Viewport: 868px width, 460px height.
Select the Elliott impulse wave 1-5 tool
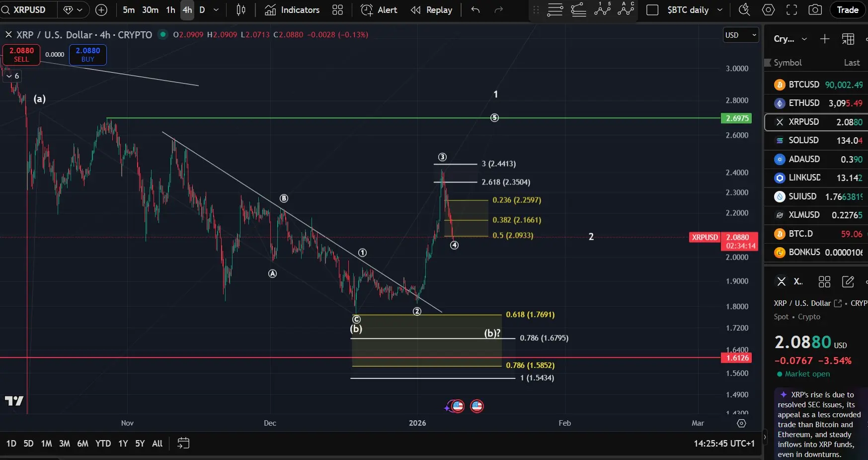(x=602, y=9)
